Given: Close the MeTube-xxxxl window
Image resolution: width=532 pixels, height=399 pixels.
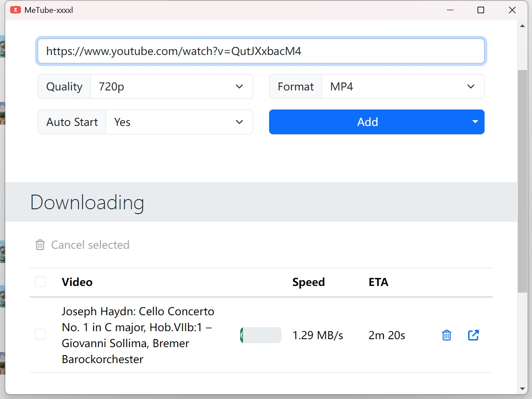Looking at the screenshot, I should point(512,10).
